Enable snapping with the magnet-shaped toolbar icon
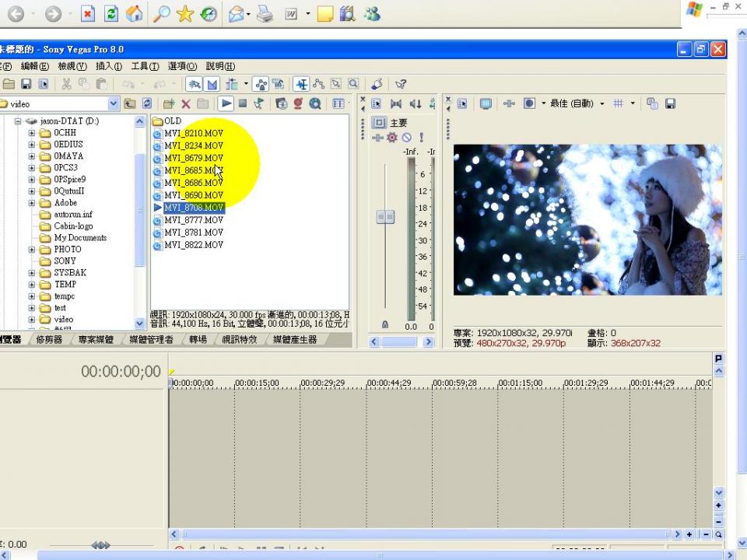747x560 pixels. [194, 84]
